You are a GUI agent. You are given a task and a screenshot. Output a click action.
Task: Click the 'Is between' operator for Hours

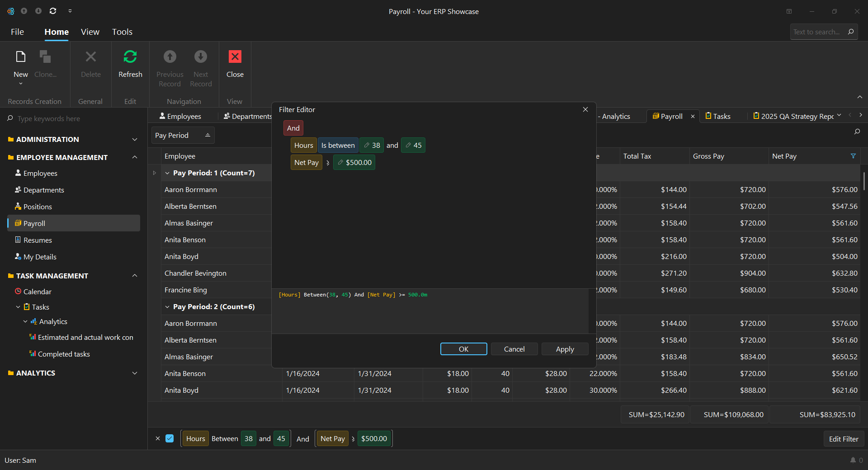[338, 145]
